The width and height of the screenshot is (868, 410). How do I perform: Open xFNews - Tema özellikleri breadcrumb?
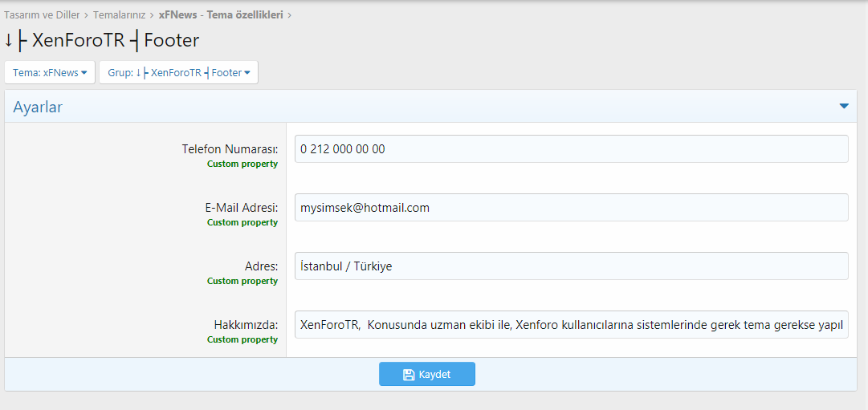click(221, 15)
